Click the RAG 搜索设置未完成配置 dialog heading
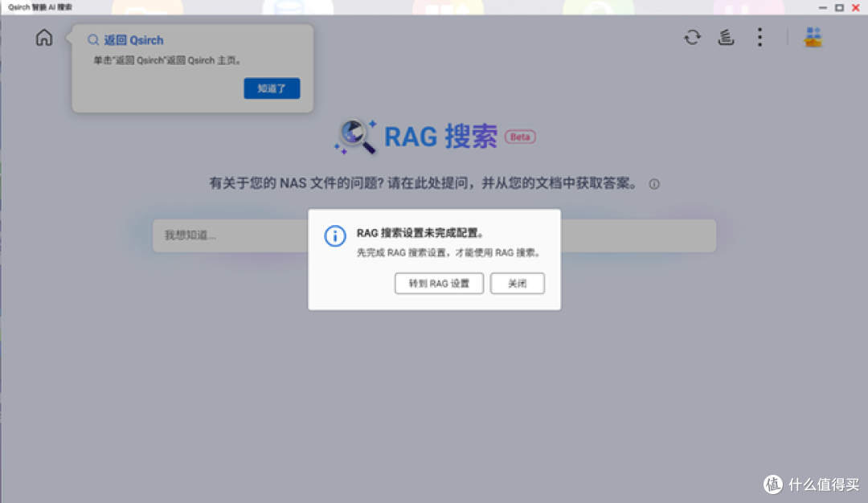The image size is (868, 503). click(x=420, y=233)
